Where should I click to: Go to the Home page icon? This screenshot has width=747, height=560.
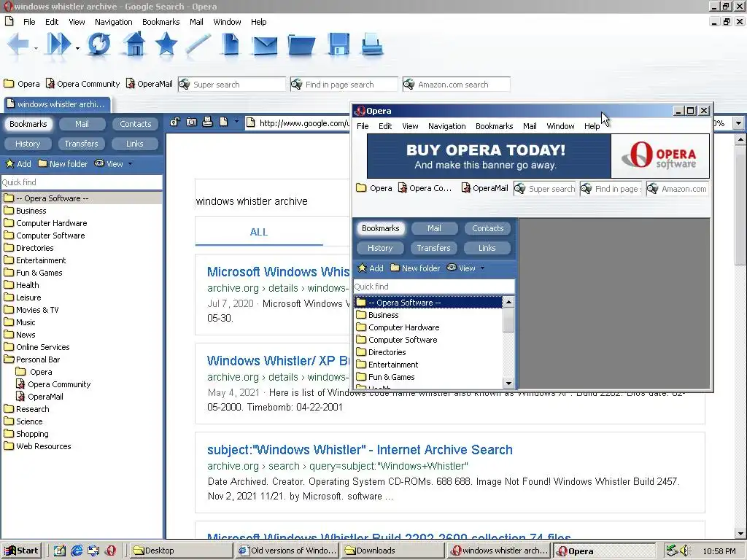[134, 44]
